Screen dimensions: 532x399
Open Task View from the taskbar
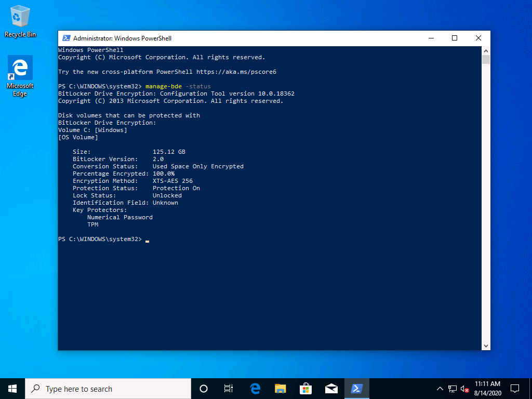(x=229, y=389)
